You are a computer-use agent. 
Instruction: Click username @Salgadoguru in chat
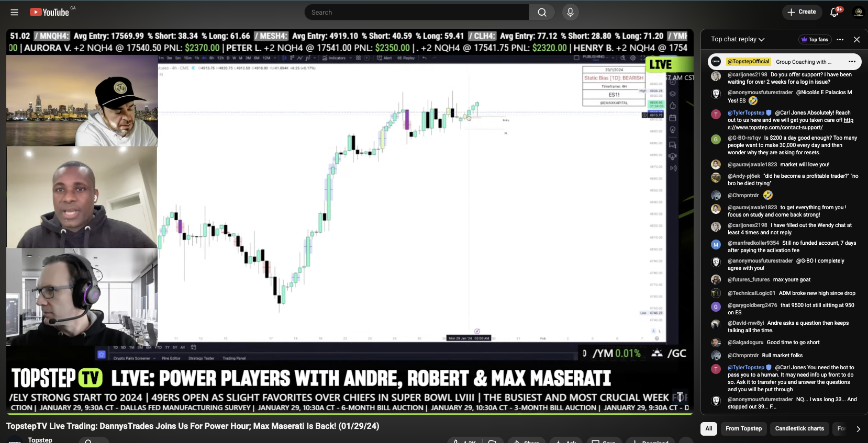[x=745, y=343]
